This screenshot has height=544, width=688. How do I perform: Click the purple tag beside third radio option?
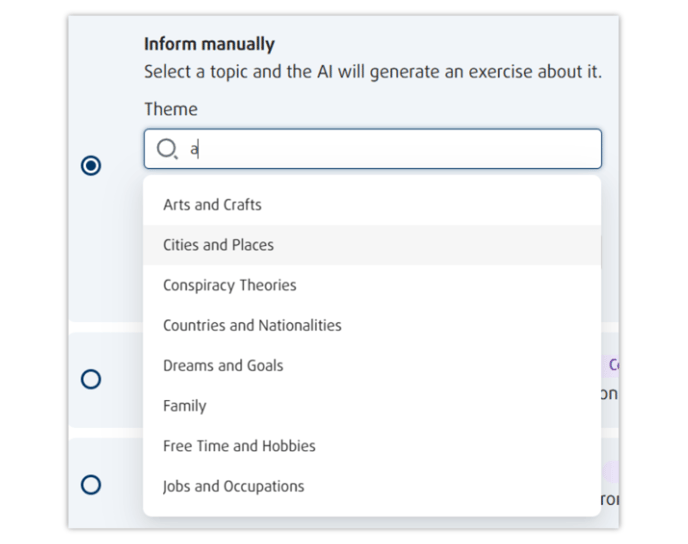click(x=611, y=471)
